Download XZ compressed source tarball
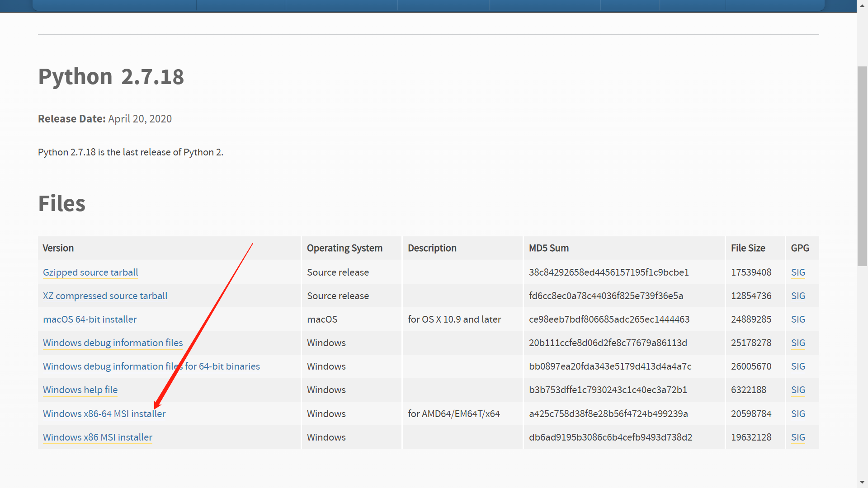Image resolution: width=868 pixels, height=488 pixels. point(105,296)
